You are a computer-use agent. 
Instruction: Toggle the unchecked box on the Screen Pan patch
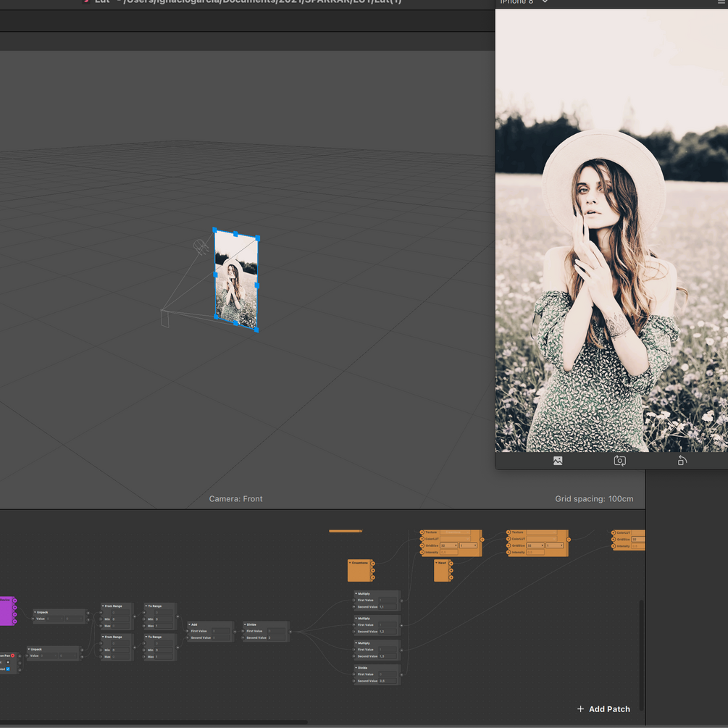click(x=8, y=662)
